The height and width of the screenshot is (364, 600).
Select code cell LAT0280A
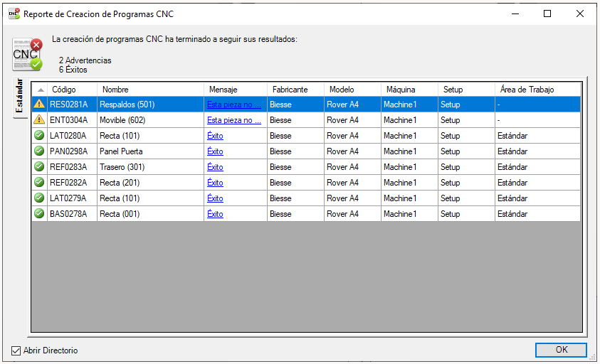point(73,136)
